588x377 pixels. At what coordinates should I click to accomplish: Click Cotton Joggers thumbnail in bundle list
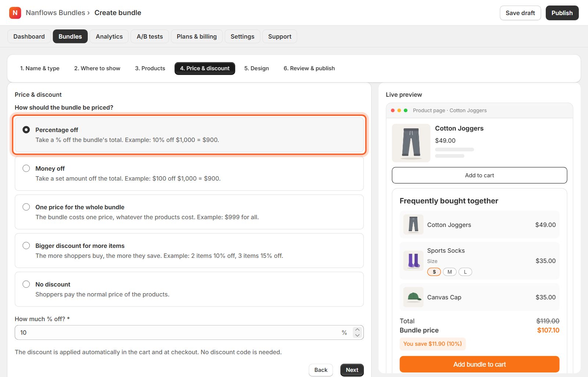coord(413,224)
